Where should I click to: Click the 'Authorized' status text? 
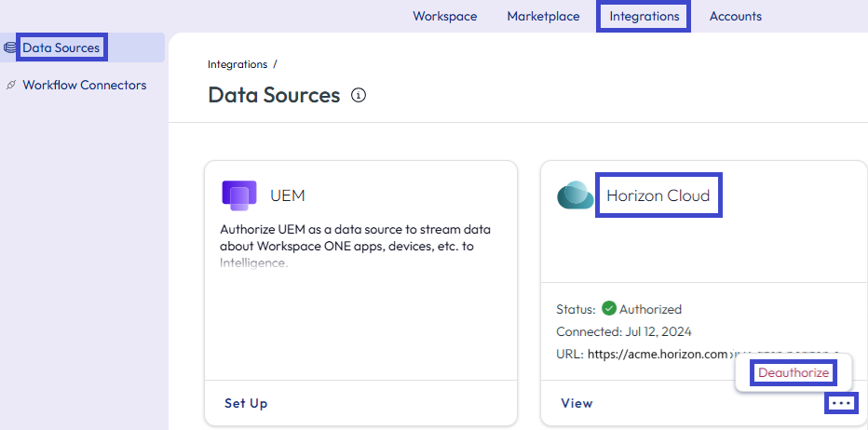(x=650, y=309)
